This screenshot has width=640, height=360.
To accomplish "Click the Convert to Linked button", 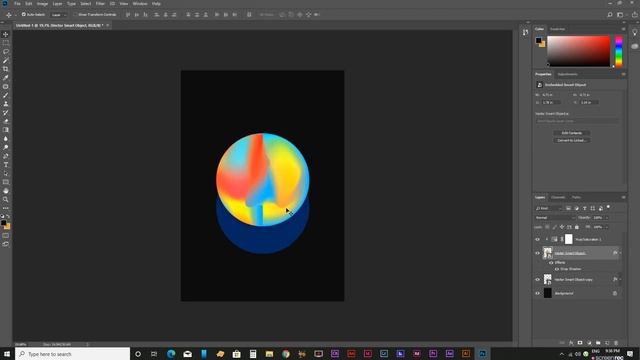I will pos(571,140).
